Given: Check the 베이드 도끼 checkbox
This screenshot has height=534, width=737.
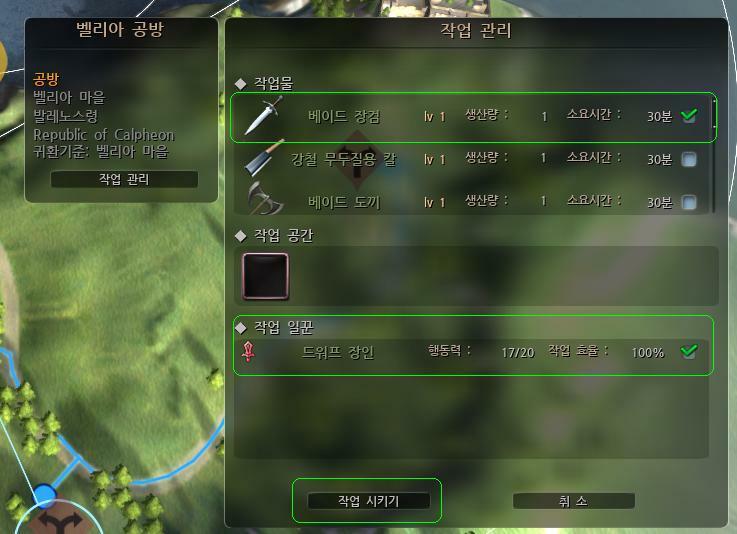Looking at the screenshot, I should 689,203.
